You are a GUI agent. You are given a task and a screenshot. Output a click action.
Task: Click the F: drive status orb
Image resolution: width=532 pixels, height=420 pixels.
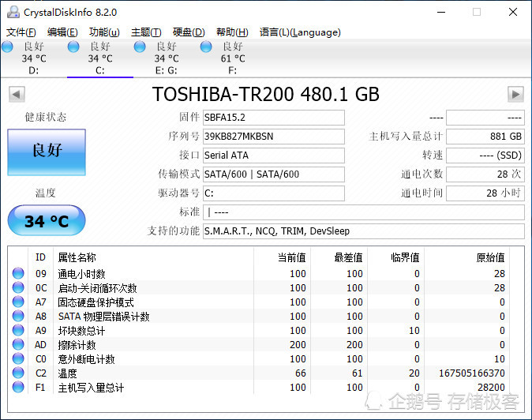coord(206,47)
